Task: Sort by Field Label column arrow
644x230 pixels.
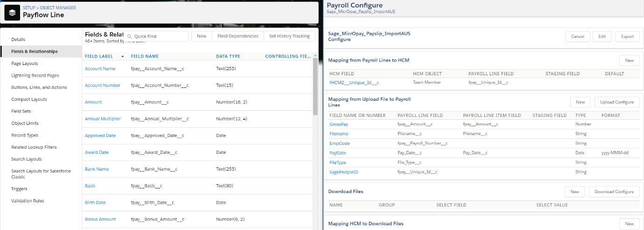Action: tap(123, 57)
